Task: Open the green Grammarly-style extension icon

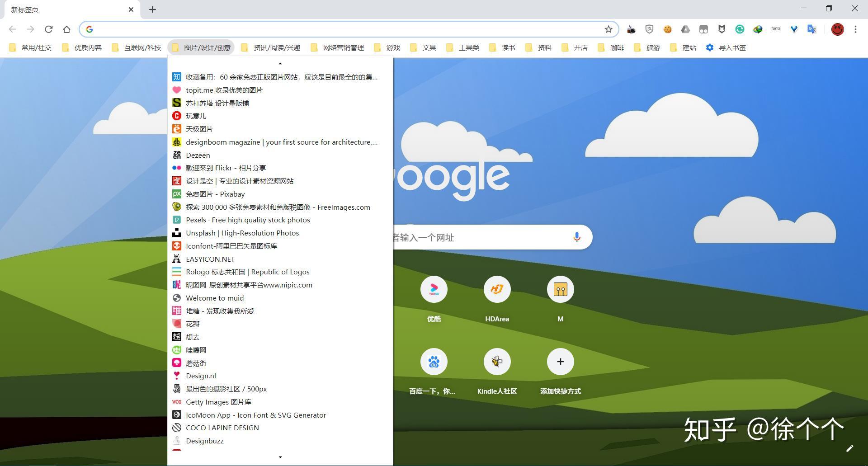Action: 740,29
